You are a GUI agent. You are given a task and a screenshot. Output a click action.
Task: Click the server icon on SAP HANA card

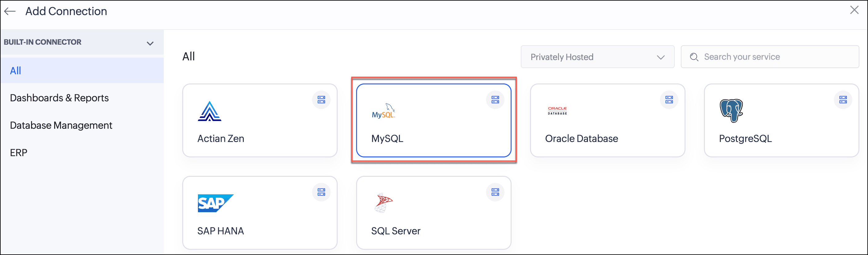point(321,192)
